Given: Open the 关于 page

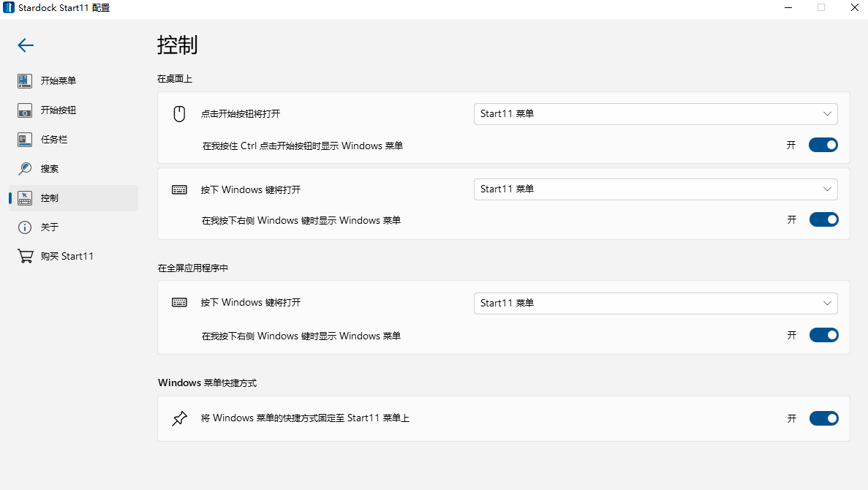Looking at the screenshot, I should pyautogui.click(x=49, y=227).
